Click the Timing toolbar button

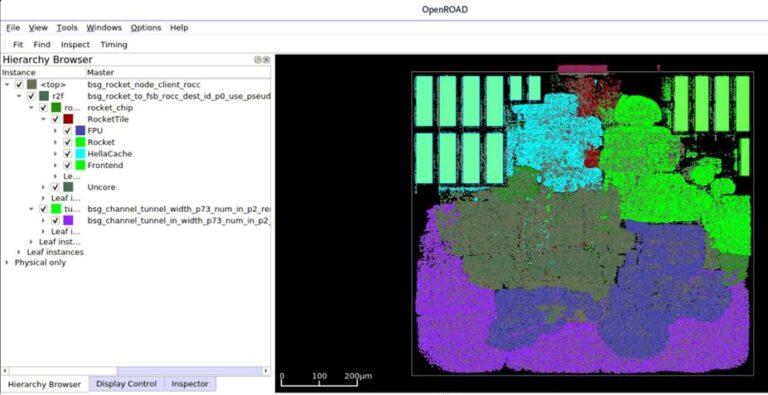point(114,45)
